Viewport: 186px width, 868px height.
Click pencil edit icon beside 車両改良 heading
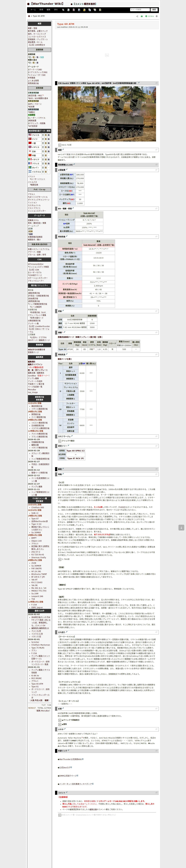[67, 354]
